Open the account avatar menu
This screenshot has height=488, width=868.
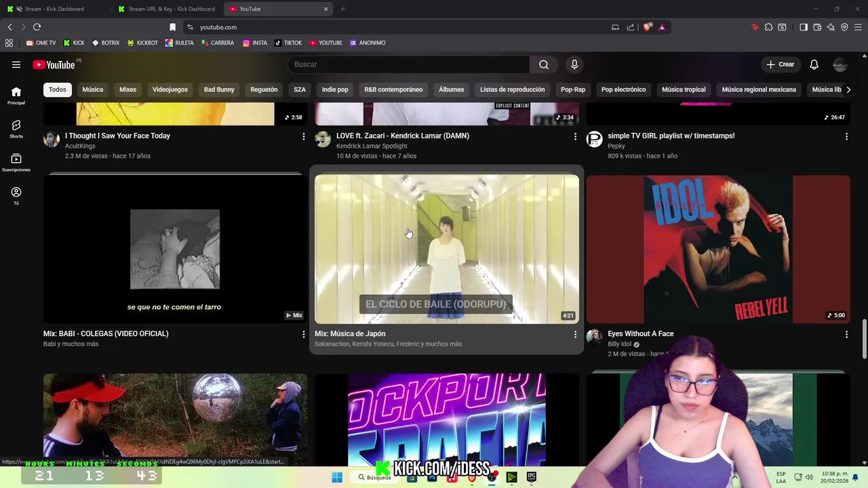(840, 64)
